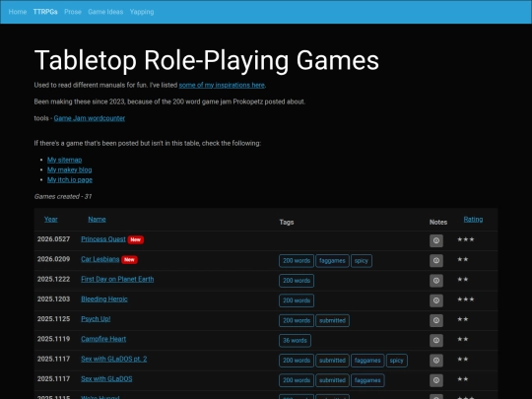Click the New badge beside Car Lesbians
This screenshot has width=532, height=399.
[129, 260]
